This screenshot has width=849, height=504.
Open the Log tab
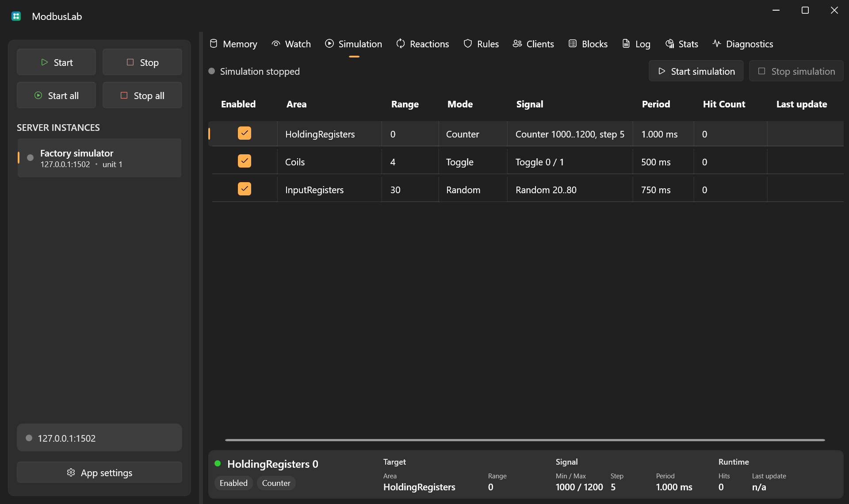click(x=636, y=44)
